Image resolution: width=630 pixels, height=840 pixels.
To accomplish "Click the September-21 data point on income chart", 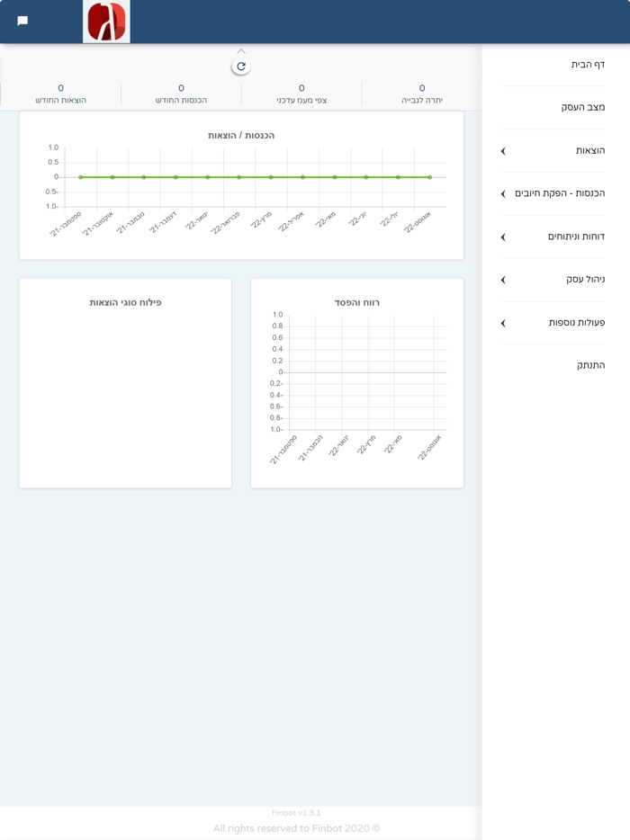I will (x=80, y=177).
